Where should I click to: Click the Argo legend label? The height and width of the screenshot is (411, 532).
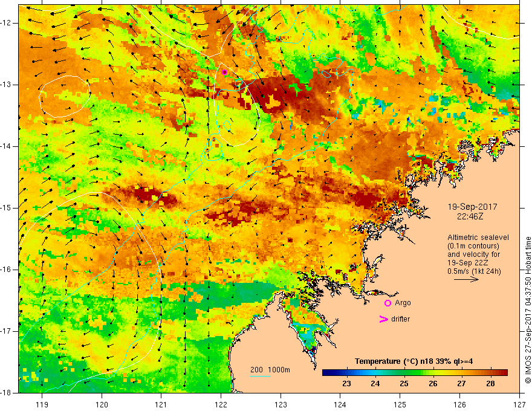click(x=403, y=303)
